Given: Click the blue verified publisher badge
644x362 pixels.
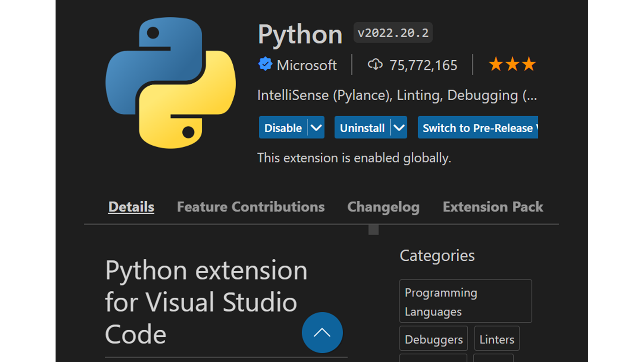Looking at the screenshot, I should tap(265, 64).
